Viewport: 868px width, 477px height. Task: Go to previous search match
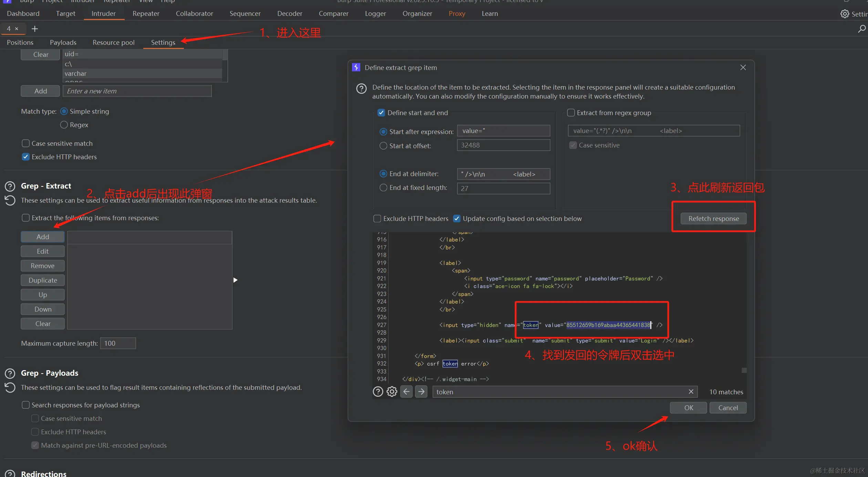pos(406,392)
